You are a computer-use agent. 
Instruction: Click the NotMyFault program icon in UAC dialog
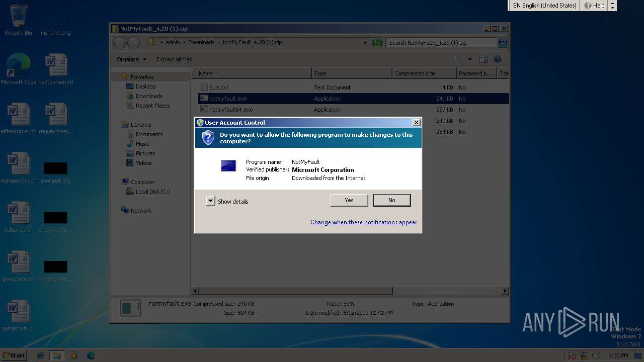pos(228,166)
